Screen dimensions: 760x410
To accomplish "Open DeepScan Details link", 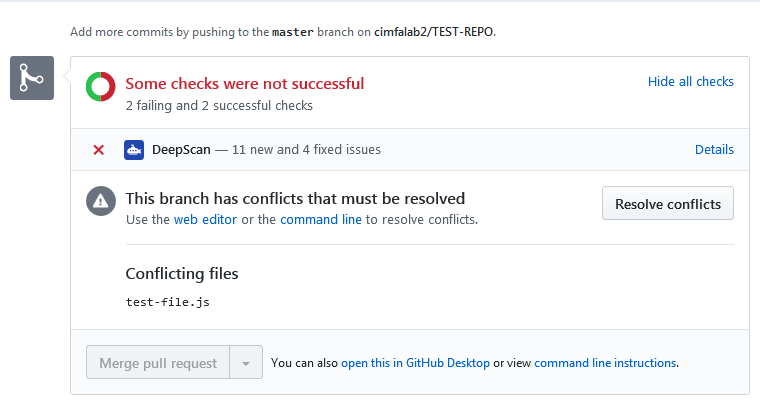I will pyautogui.click(x=714, y=149).
